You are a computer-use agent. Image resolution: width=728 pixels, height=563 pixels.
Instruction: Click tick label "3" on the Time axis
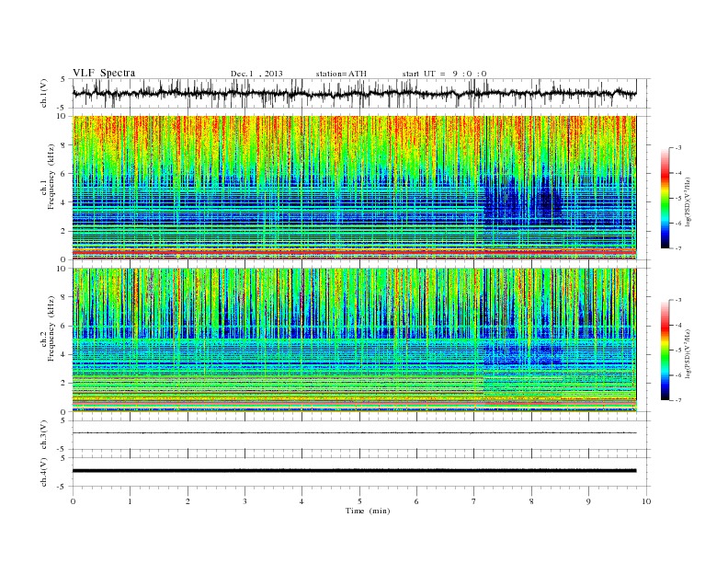(x=245, y=501)
